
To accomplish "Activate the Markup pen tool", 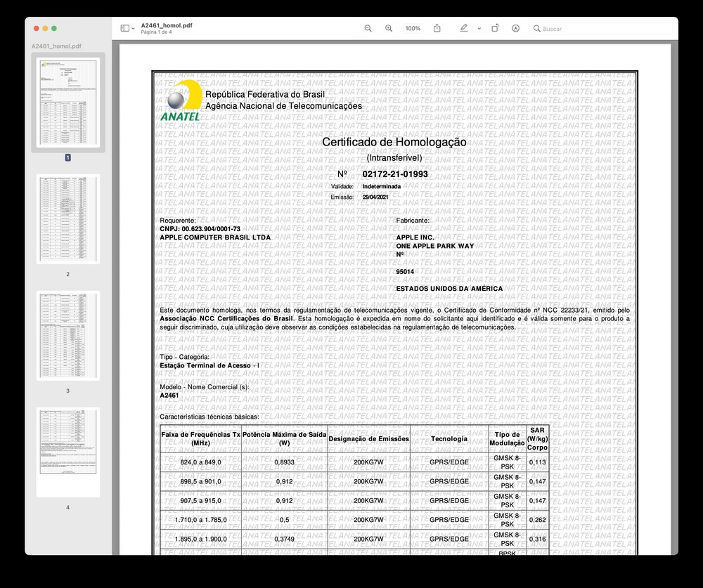I will tap(464, 28).
